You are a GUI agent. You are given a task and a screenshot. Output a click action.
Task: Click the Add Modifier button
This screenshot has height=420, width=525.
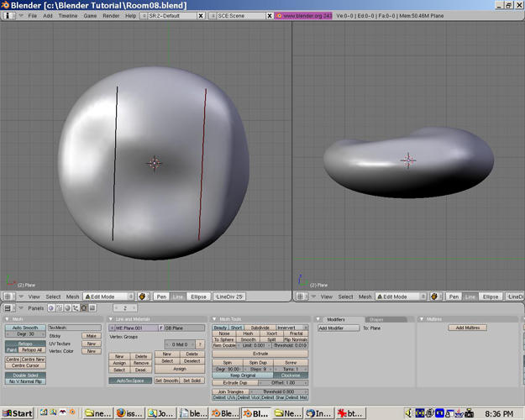pos(338,328)
